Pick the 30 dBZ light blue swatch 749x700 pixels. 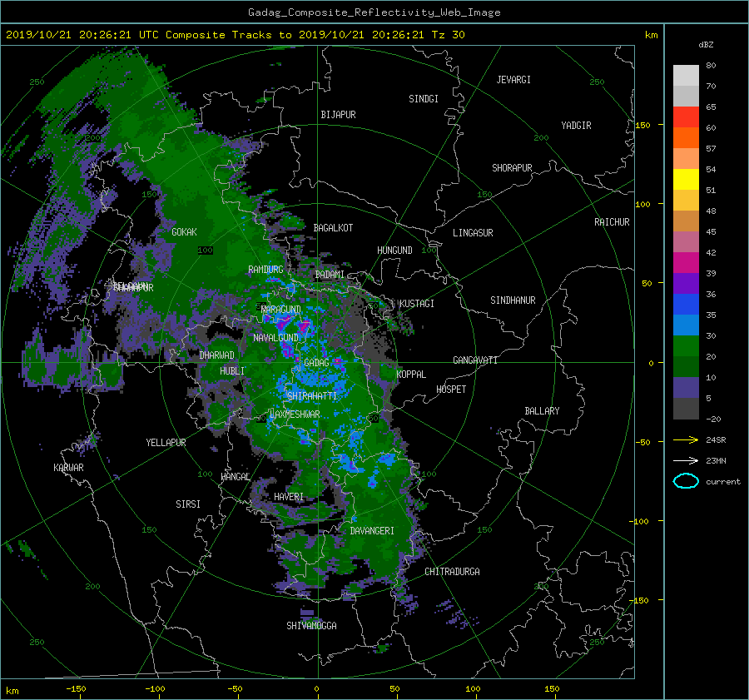(x=686, y=325)
